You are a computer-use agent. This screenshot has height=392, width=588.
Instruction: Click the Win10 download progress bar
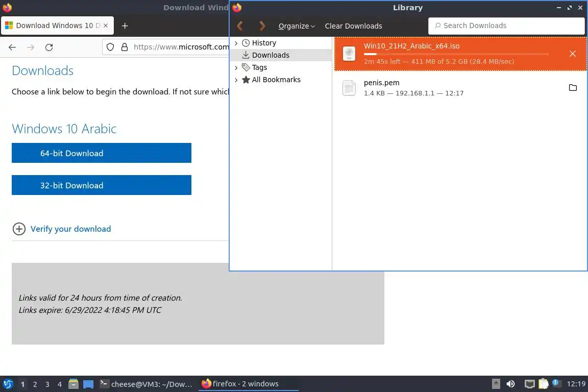point(456,54)
